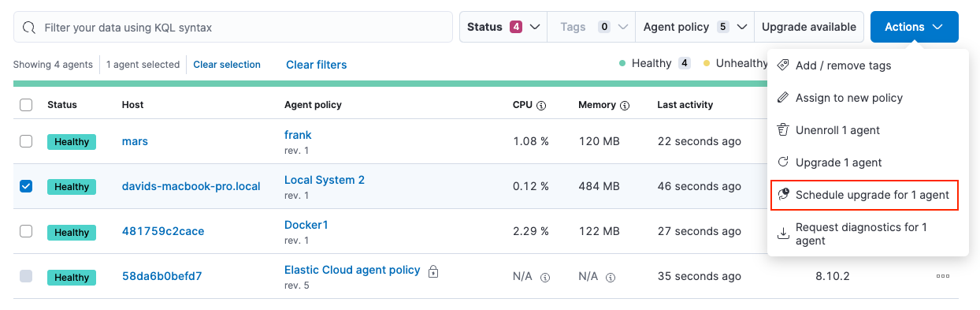
Task: Open the frank agent policy
Action: click(298, 135)
